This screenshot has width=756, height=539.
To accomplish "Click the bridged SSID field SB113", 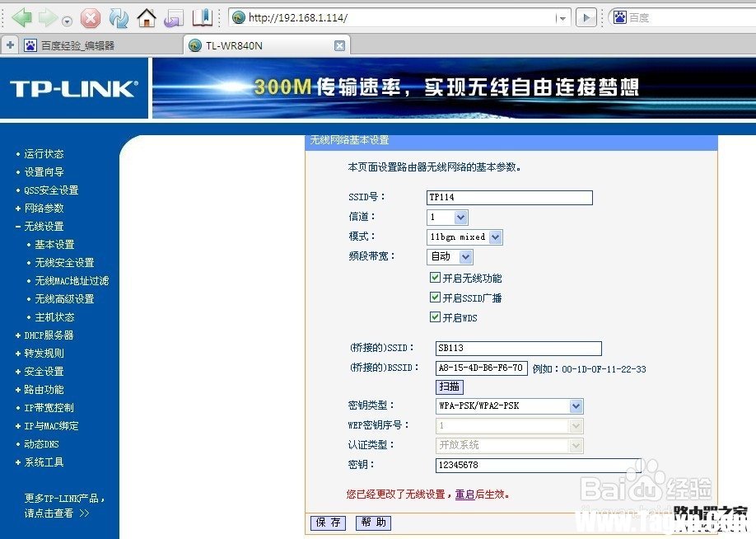I will (518, 349).
